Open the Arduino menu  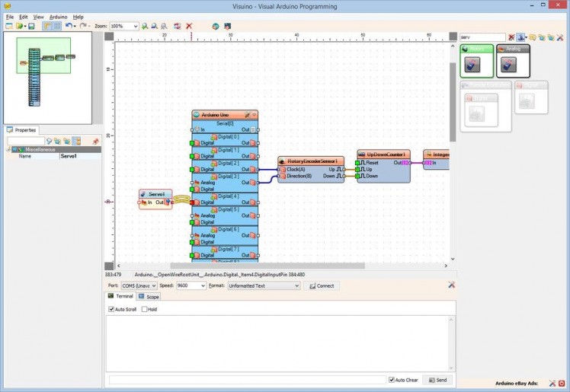click(x=58, y=16)
